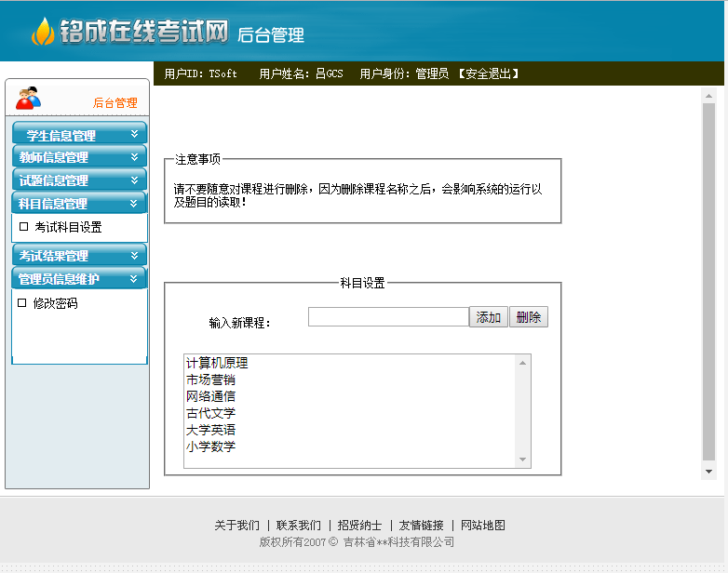Click 用户身份: 管理员 text
Viewport: 728px width, 573px height.
(x=404, y=73)
